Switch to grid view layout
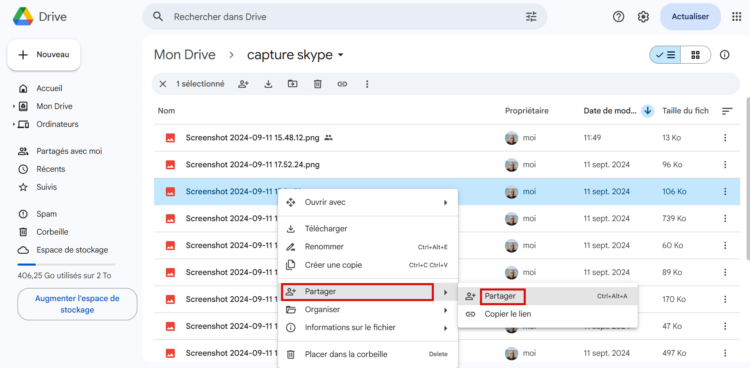 695,55
